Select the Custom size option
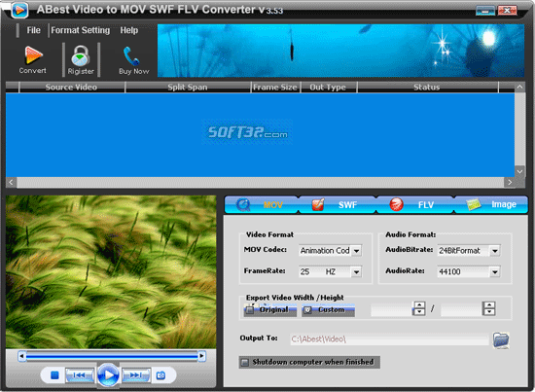 [328, 310]
